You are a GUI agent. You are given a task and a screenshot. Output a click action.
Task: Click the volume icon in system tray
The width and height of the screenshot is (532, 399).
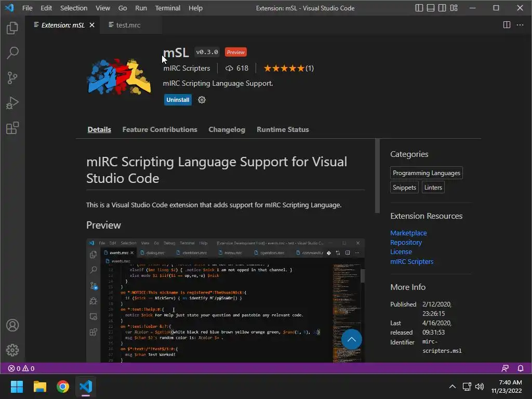pyautogui.click(x=480, y=387)
